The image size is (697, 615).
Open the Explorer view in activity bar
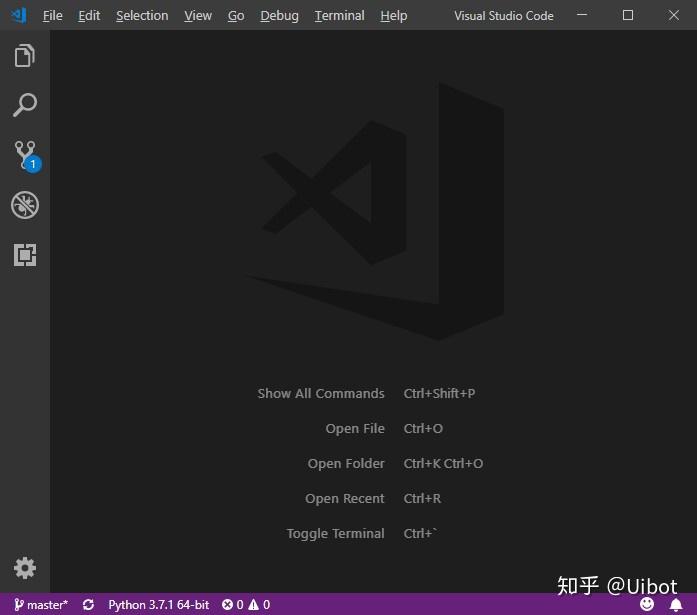(24, 56)
